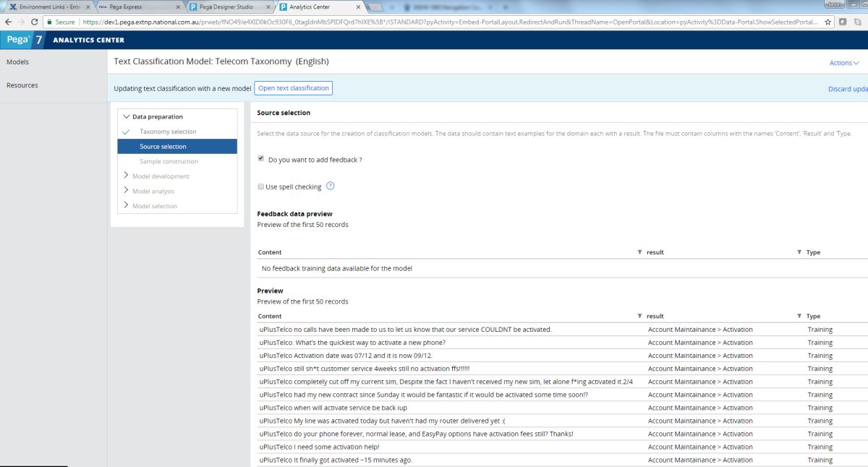Close the Pega Designer Studio tab
868x467 pixels.
(268, 7)
